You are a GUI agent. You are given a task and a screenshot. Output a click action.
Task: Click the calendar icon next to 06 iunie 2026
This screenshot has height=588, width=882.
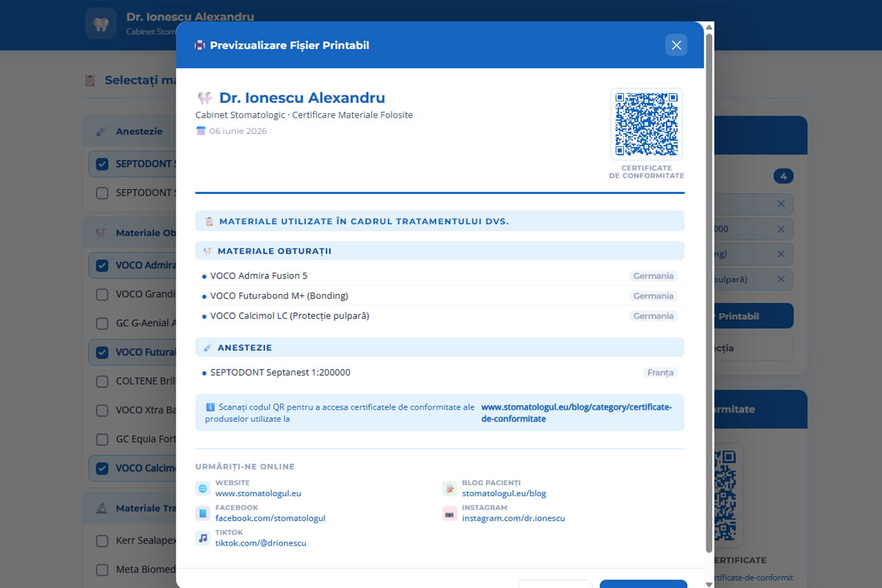[201, 131]
